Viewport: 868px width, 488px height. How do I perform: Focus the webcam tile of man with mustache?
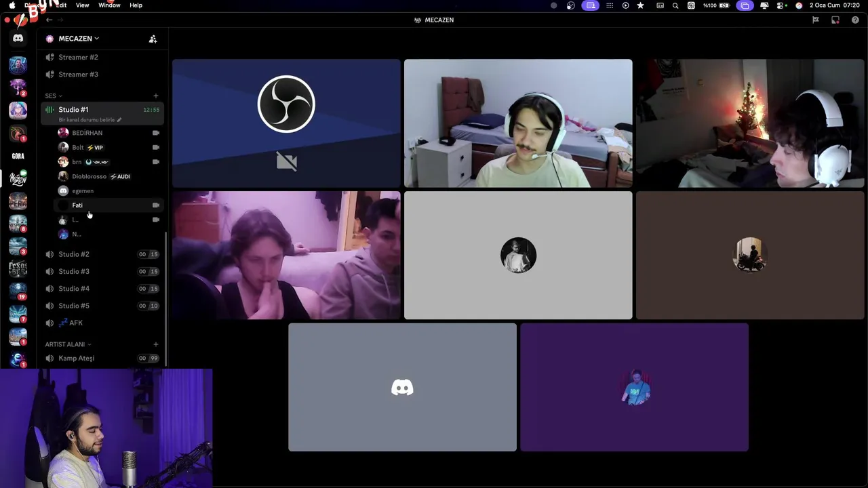pyautogui.click(x=518, y=123)
